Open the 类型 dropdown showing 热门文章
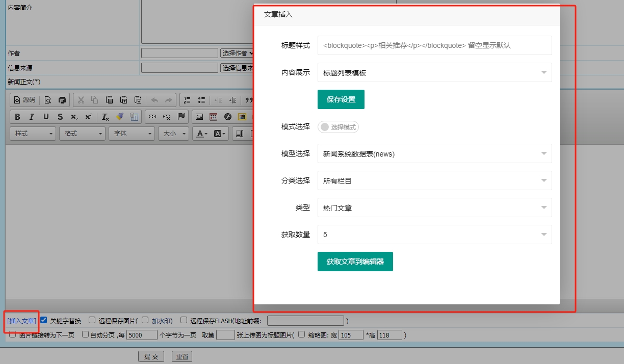This screenshot has height=364, width=624. click(434, 207)
